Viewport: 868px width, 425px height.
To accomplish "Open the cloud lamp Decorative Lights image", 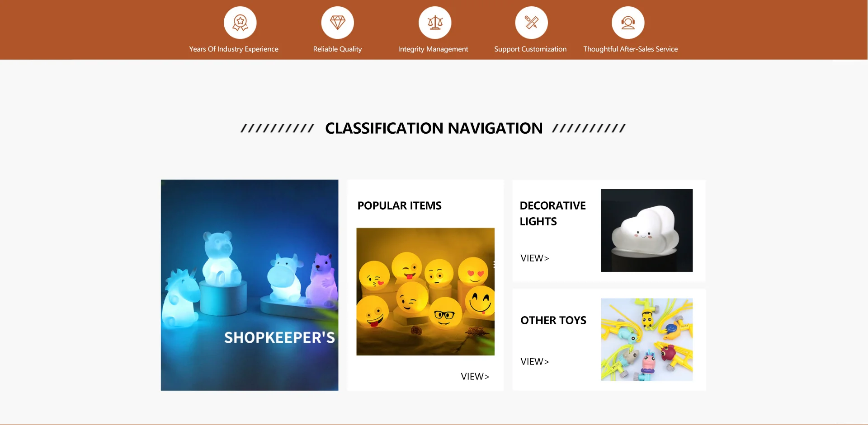I will 647,230.
